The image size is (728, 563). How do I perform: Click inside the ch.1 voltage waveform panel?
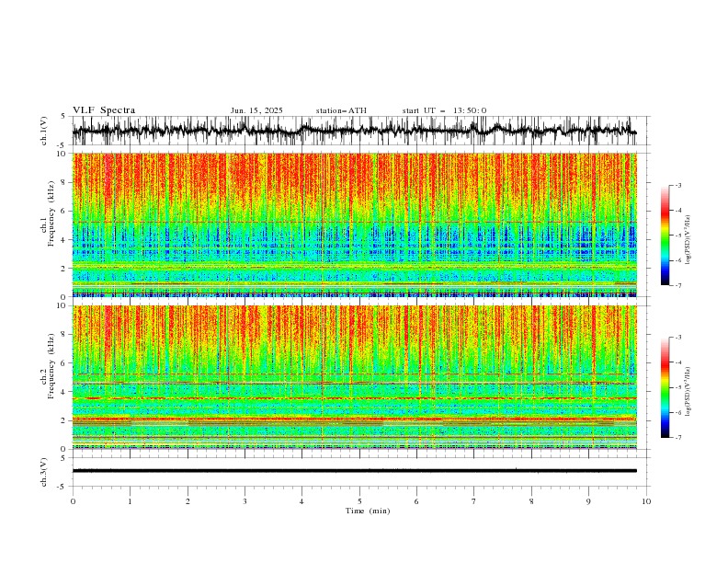point(360,131)
